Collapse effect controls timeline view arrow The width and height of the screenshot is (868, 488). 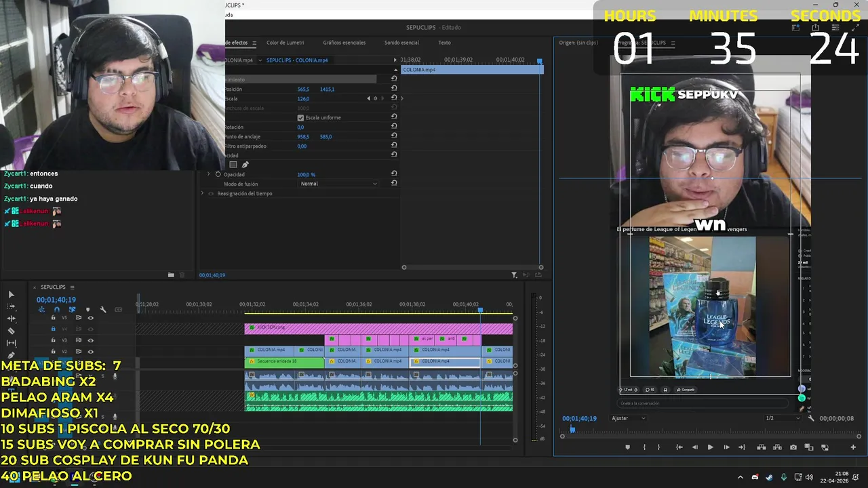pyautogui.click(x=395, y=60)
